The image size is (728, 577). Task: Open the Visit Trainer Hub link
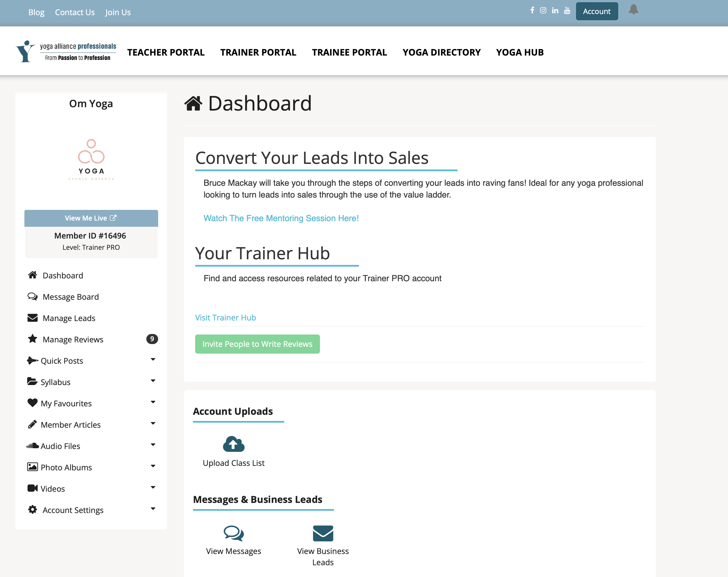225,317
